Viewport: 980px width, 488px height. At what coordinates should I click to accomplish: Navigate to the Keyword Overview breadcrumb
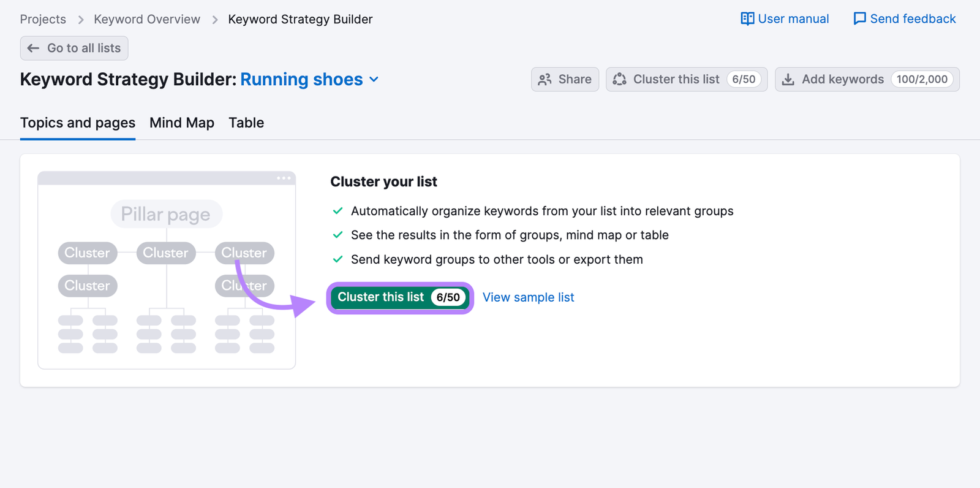pyautogui.click(x=147, y=19)
